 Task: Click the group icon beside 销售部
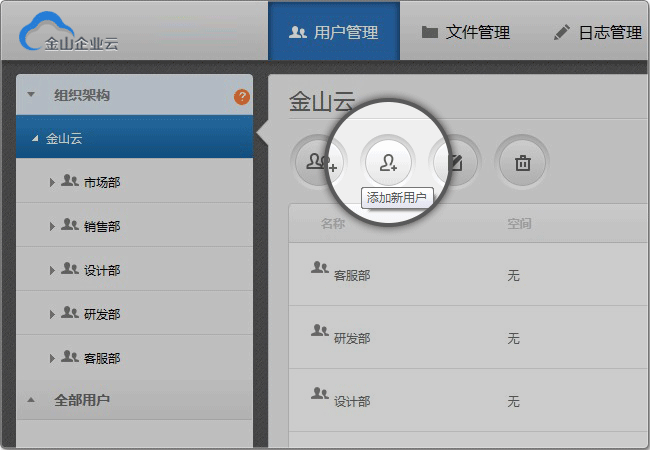pos(70,224)
